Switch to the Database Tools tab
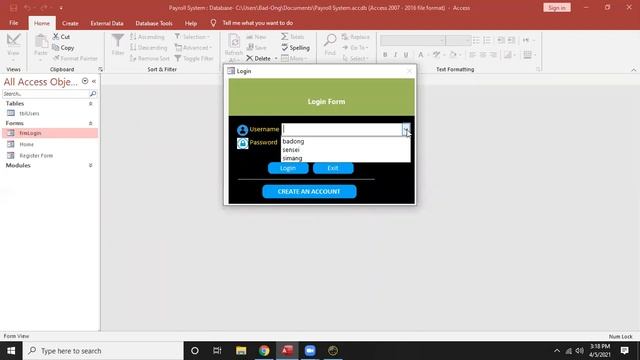Screen dimensions: 640x360 coord(154,23)
